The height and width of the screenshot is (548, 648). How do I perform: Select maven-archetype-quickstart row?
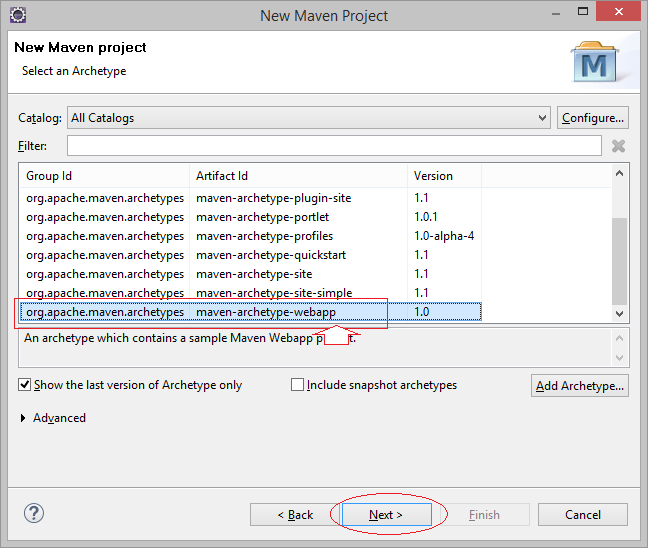[x=250, y=255]
